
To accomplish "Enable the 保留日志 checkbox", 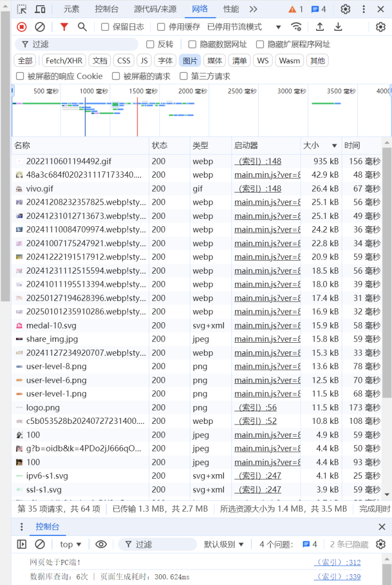I will coord(105,27).
